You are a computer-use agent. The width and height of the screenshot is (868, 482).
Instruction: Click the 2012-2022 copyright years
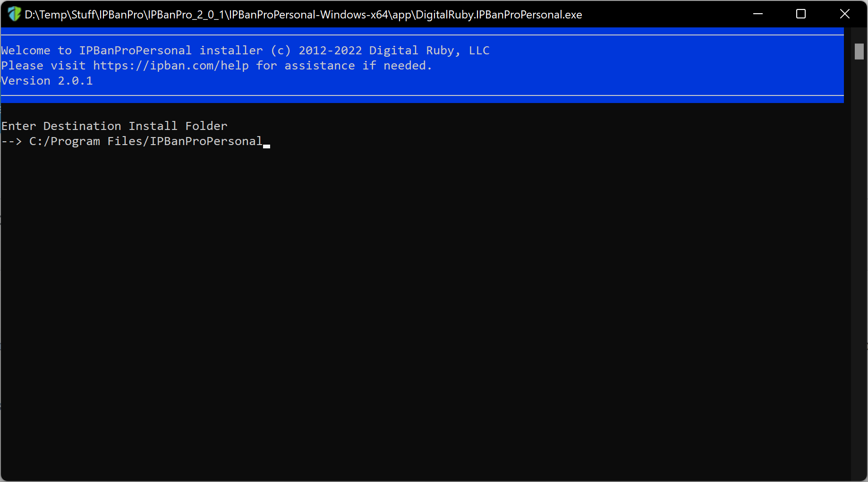click(x=330, y=51)
